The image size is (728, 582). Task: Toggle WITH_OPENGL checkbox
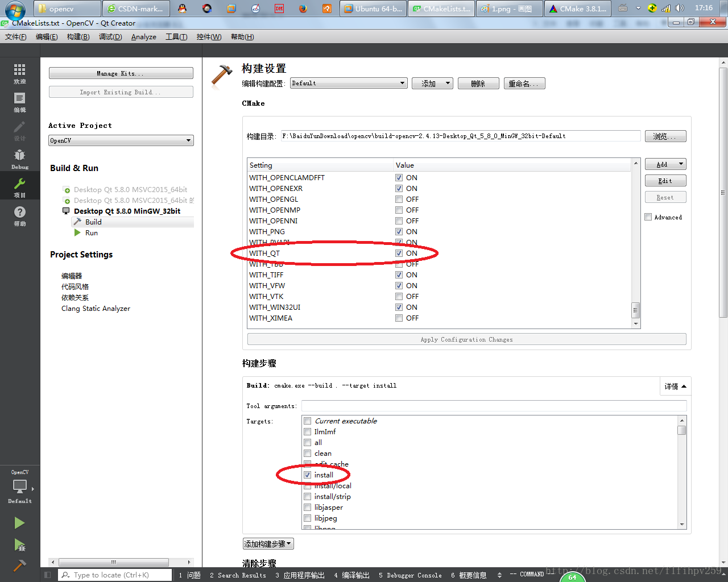(x=399, y=199)
